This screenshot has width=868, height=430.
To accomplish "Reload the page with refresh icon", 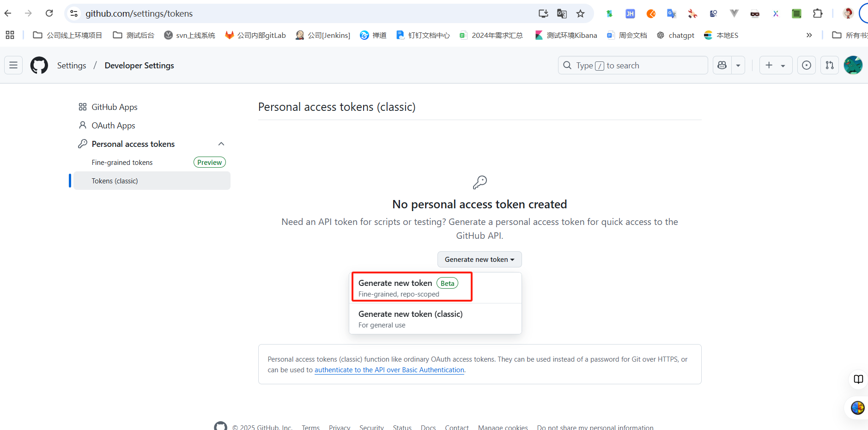I will (49, 13).
